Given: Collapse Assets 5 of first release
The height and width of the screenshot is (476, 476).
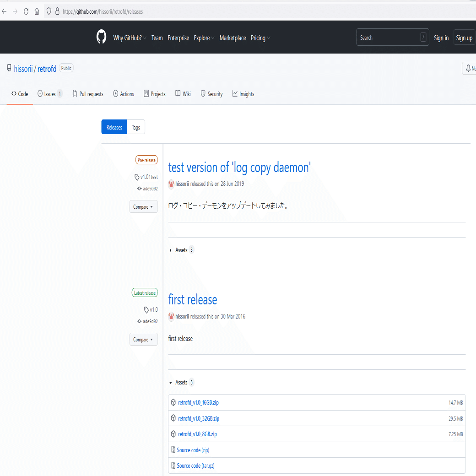Looking at the screenshot, I should point(181,383).
